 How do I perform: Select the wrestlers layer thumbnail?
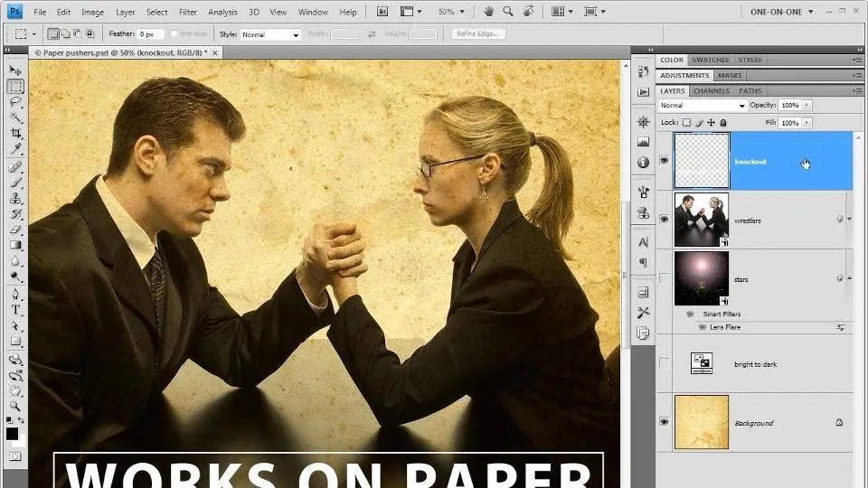point(702,220)
